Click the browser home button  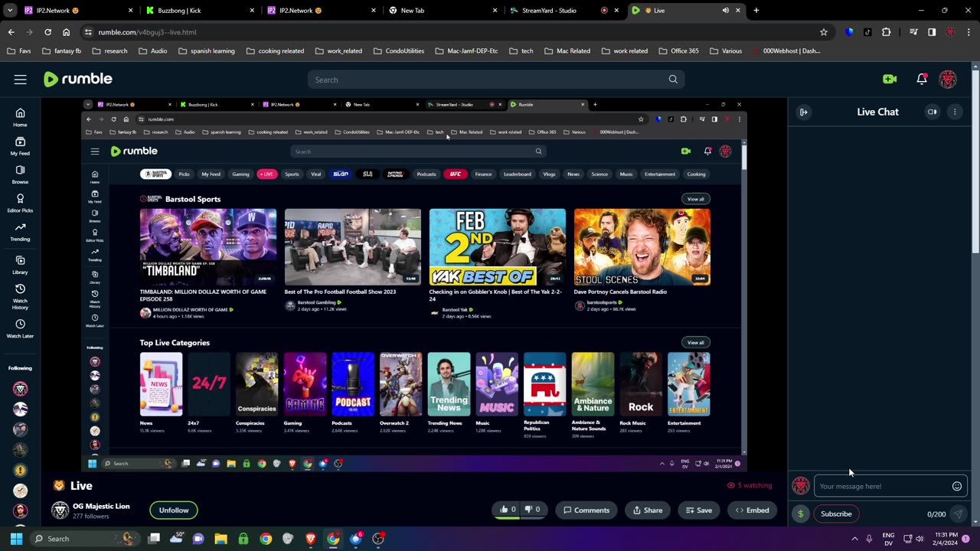click(x=66, y=32)
